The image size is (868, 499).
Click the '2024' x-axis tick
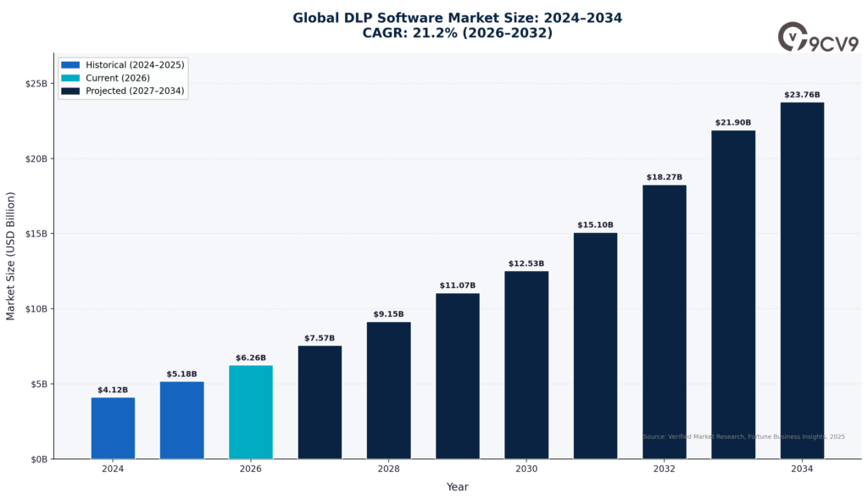(x=113, y=469)
